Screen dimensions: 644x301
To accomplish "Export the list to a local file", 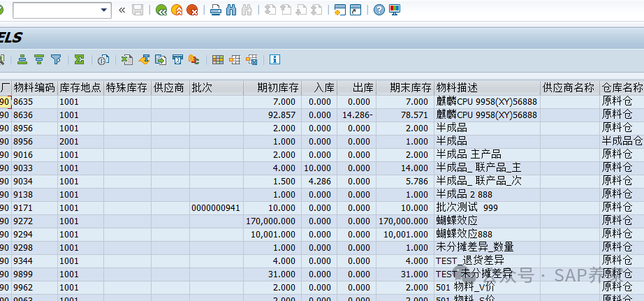I will pos(160,60).
